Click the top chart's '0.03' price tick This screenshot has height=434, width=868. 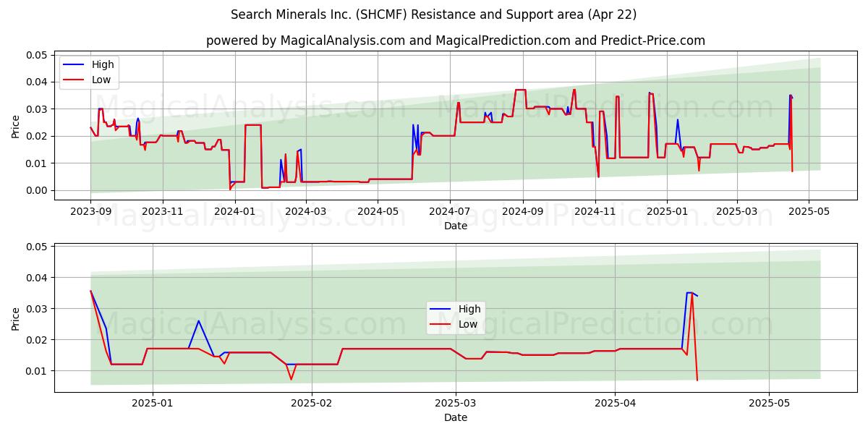(37, 109)
